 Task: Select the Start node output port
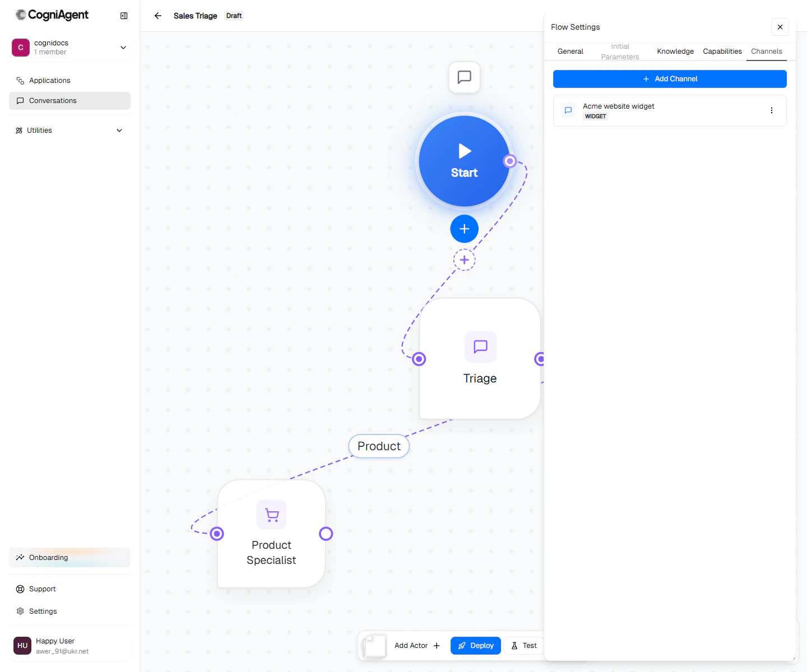[510, 161]
